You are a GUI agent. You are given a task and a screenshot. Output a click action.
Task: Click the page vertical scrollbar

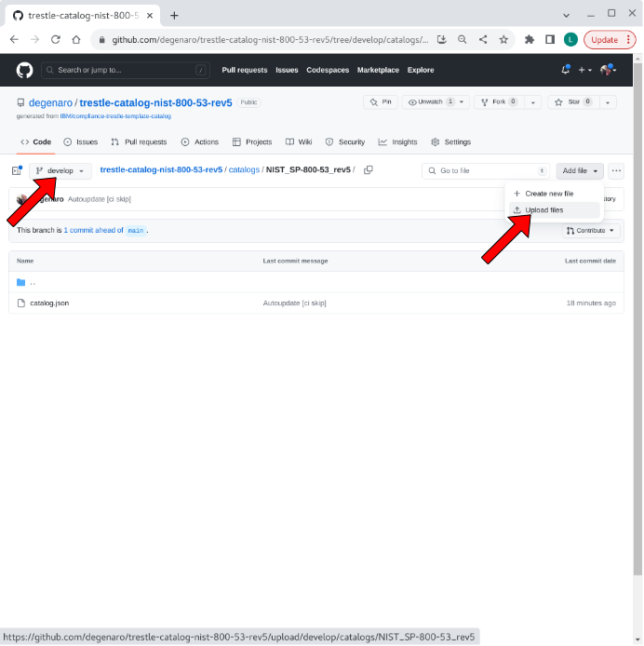click(x=637, y=317)
